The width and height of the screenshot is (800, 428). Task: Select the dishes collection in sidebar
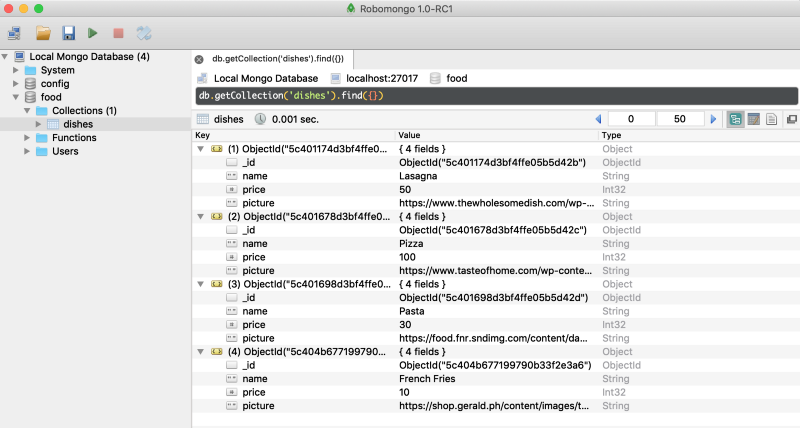[x=77, y=124]
